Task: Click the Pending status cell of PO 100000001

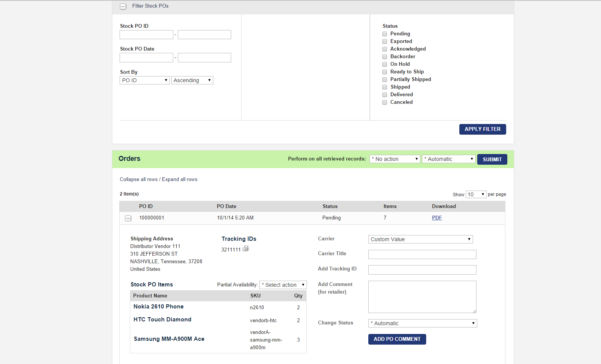Action: [331, 218]
